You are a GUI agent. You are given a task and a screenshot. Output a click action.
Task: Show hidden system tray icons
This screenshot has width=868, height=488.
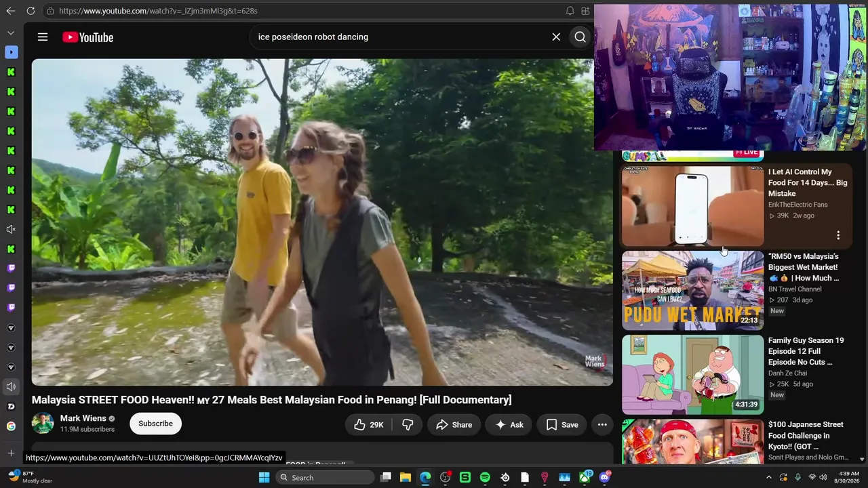769,477
